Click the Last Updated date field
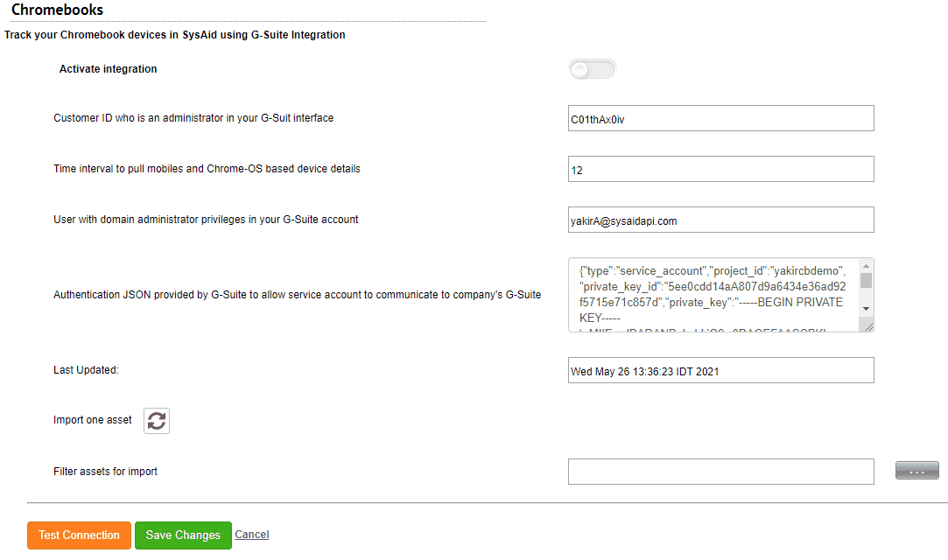The width and height of the screenshot is (948, 560). (720, 370)
